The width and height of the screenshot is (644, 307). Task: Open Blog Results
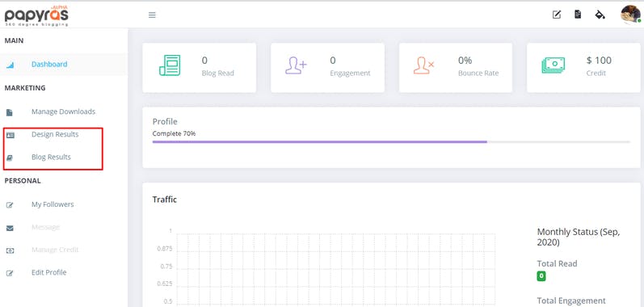[51, 157]
